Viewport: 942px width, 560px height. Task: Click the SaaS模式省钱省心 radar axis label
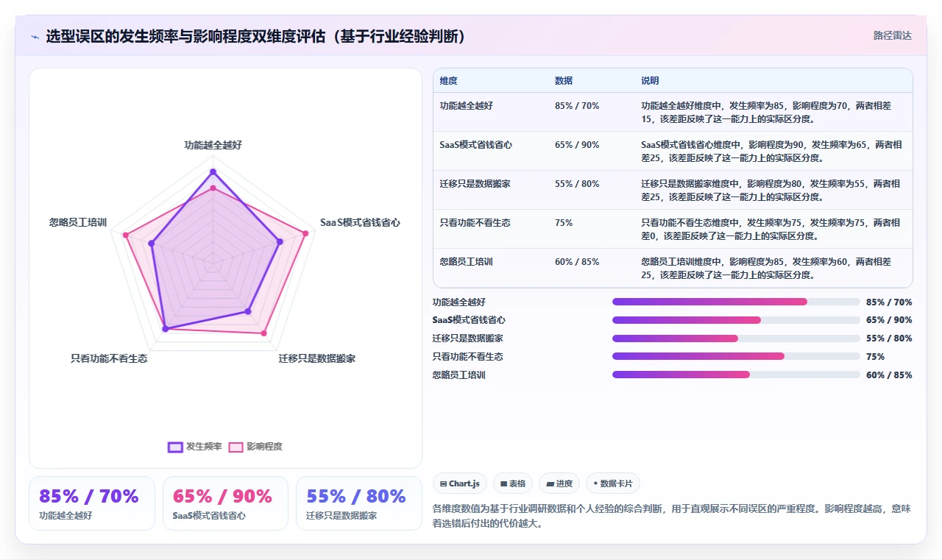click(360, 221)
